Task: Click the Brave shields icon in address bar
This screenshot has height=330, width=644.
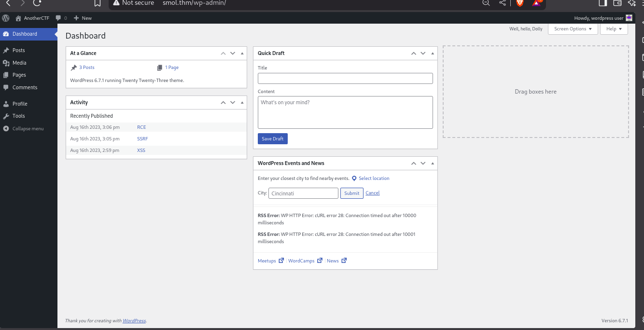Action: 520,3
